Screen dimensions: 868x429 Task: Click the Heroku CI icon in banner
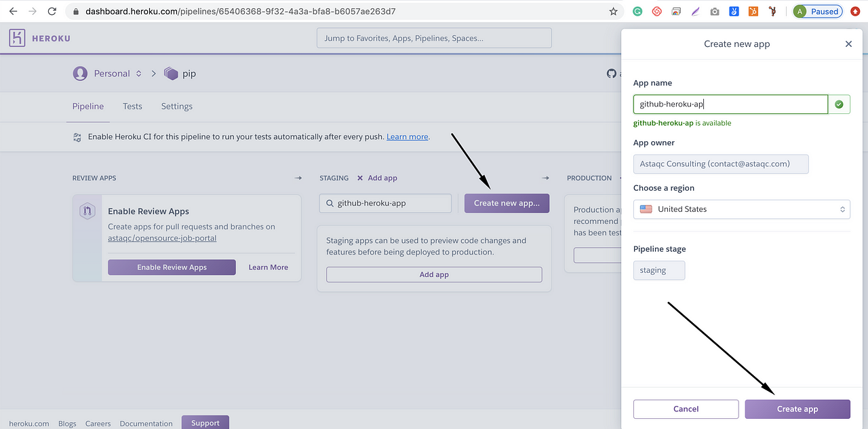[x=77, y=137]
